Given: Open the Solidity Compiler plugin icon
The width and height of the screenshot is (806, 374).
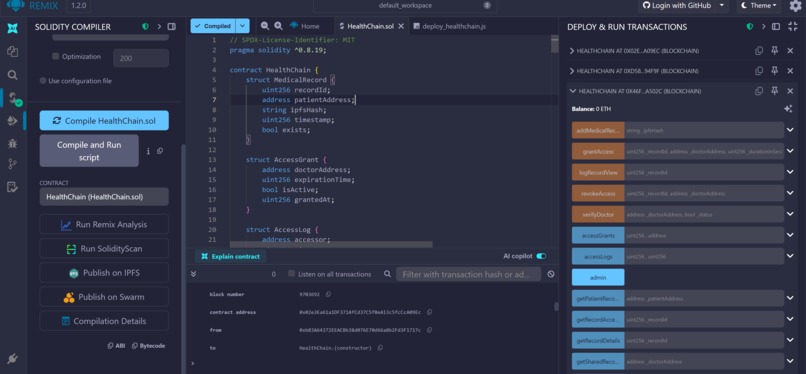Looking at the screenshot, I should pos(14,98).
